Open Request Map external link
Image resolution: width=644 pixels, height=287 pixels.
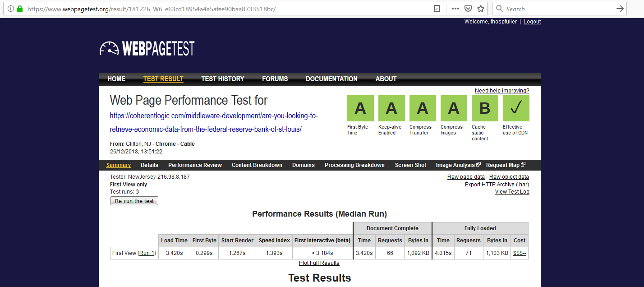506,165
